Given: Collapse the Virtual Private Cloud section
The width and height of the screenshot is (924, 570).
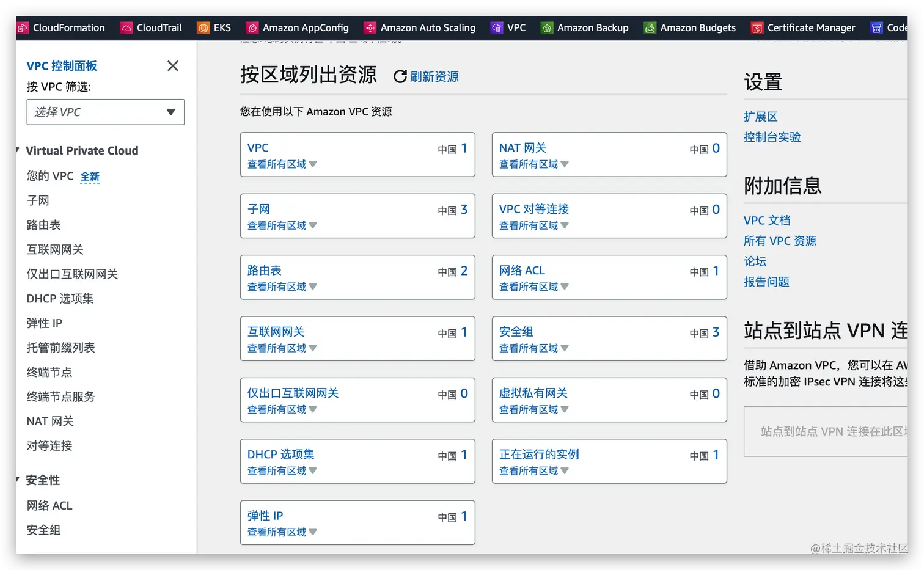Looking at the screenshot, I should pyautogui.click(x=18, y=150).
